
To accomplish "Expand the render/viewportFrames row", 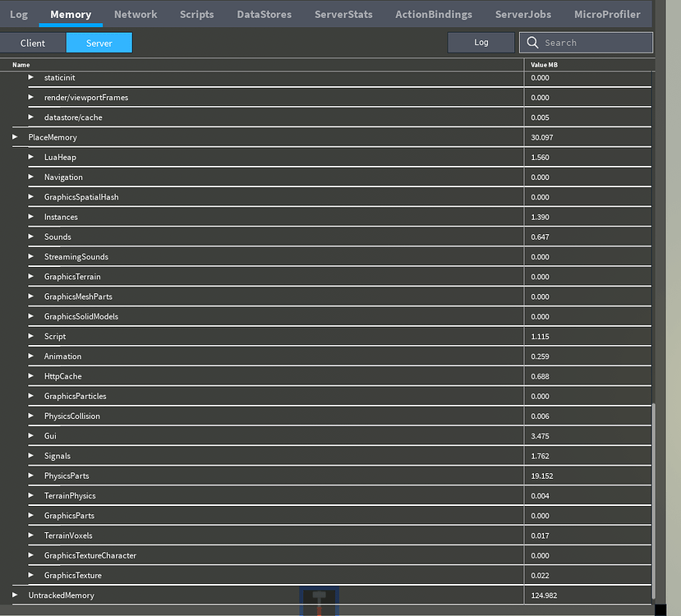I will 31,97.
